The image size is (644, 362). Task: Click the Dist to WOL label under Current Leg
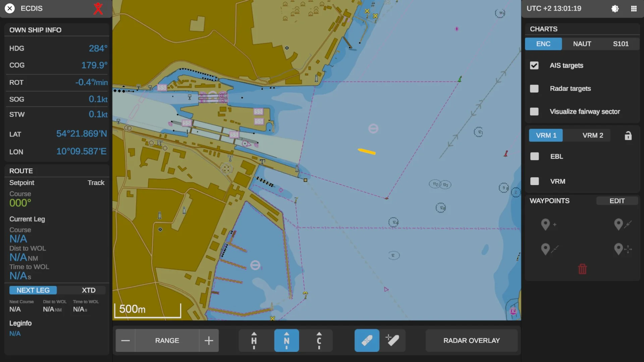[28, 248]
